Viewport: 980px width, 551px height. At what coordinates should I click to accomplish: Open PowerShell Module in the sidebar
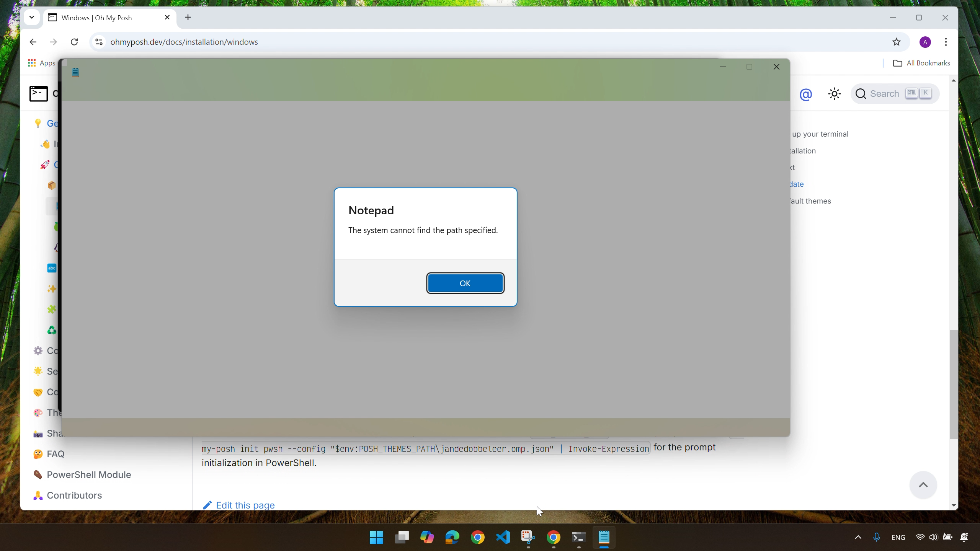[x=89, y=474]
